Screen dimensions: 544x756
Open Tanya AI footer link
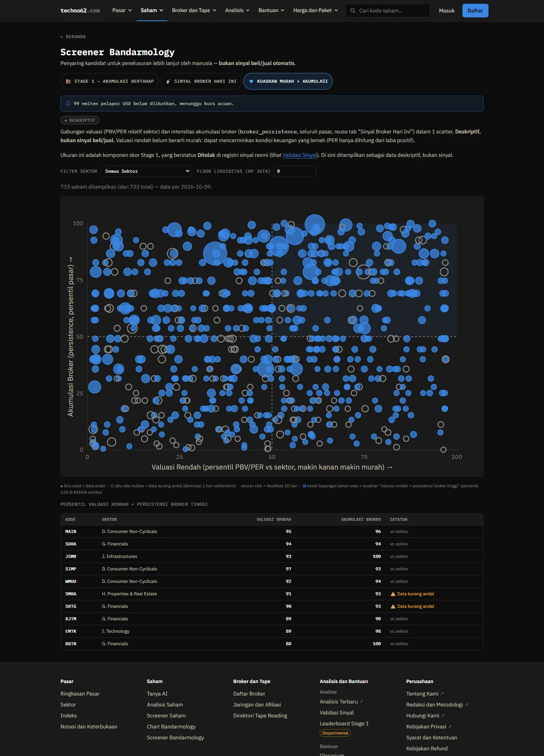[157, 694]
